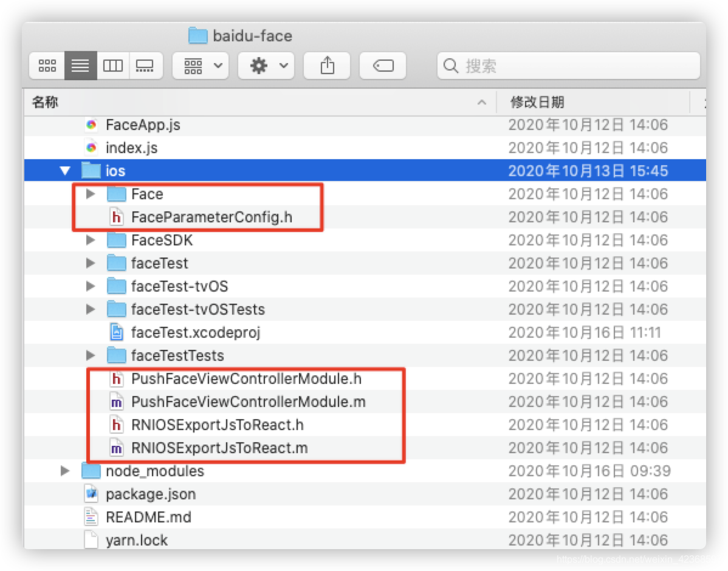The image size is (728, 571).
Task: Expand the faceTest folder
Action: pyautogui.click(x=91, y=263)
